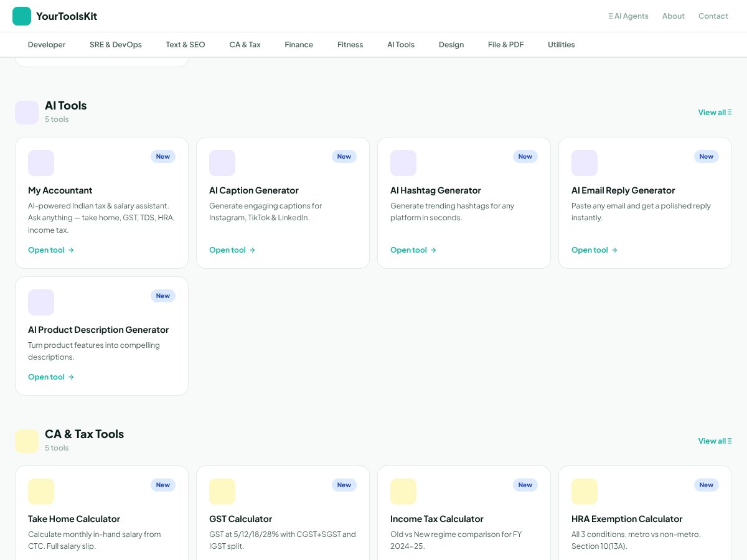
Task: Go to AI Agents in header
Action: click(628, 16)
